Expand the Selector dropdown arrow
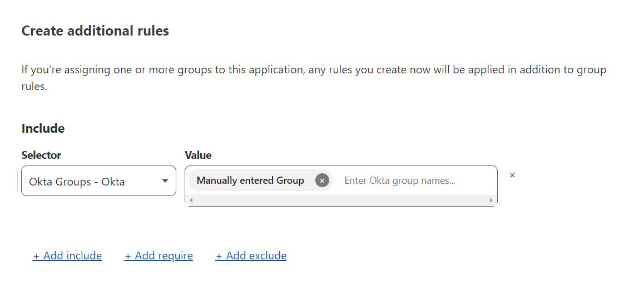Image resolution: width=644 pixels, height=296 pixels. click(165, 181)
